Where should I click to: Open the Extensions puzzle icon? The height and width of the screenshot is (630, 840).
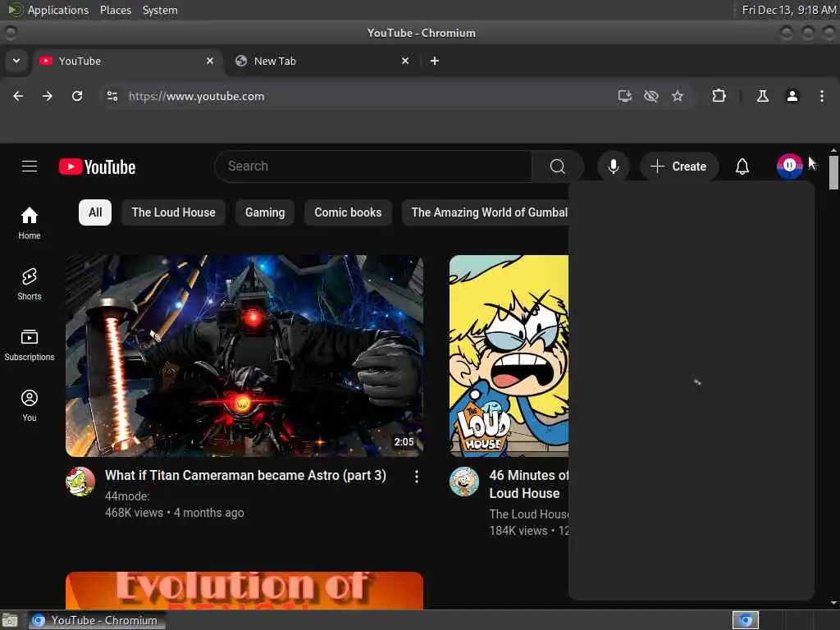click(x=719, y=96)
